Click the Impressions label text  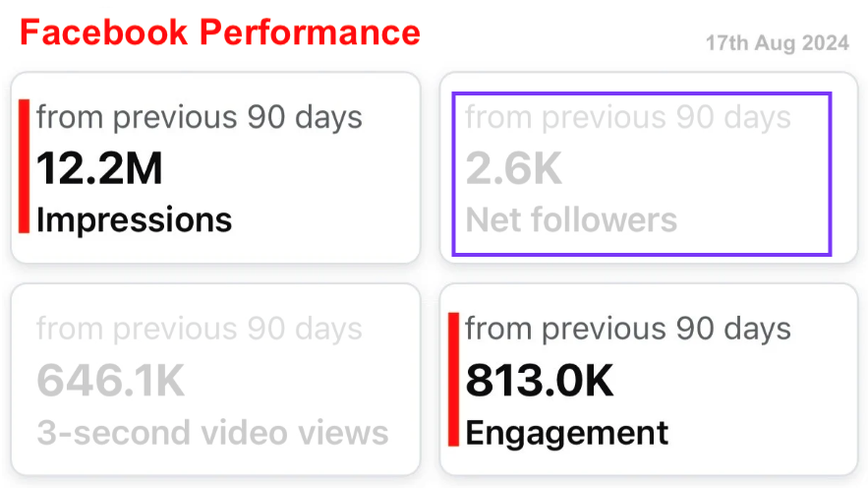[x=134, y=220]
